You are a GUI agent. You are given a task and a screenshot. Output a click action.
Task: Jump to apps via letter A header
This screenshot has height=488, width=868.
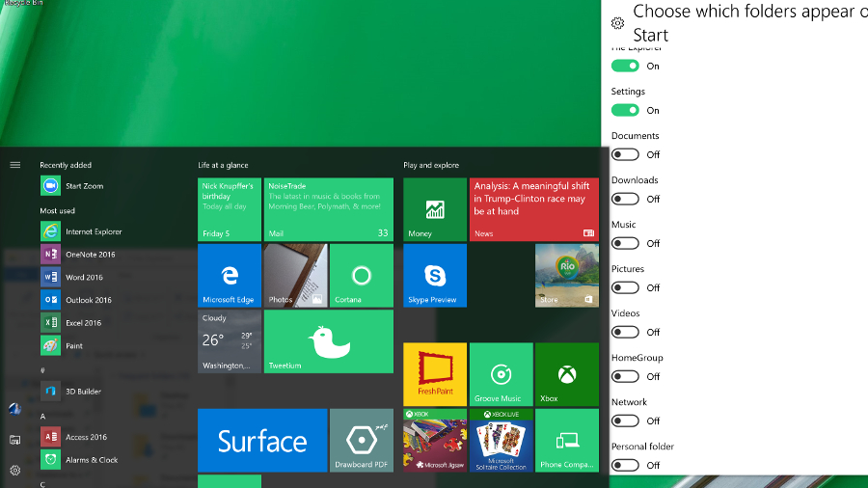tap(42, 416)
